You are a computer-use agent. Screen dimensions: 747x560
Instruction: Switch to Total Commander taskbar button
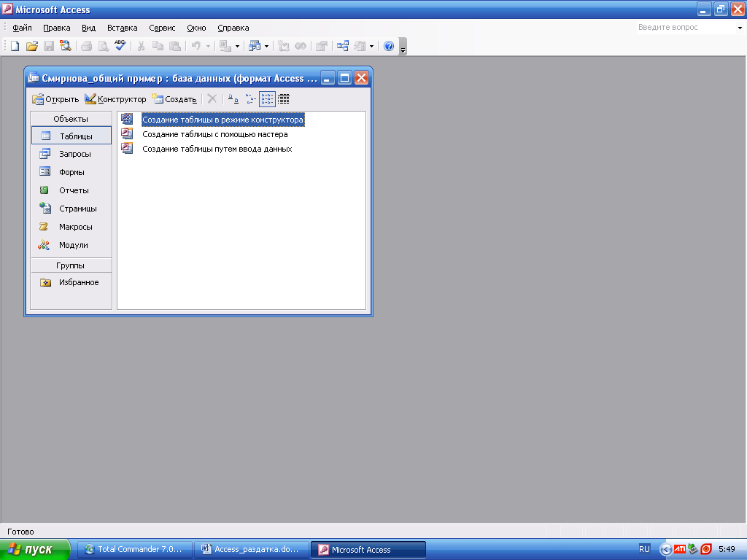(134, 550)
